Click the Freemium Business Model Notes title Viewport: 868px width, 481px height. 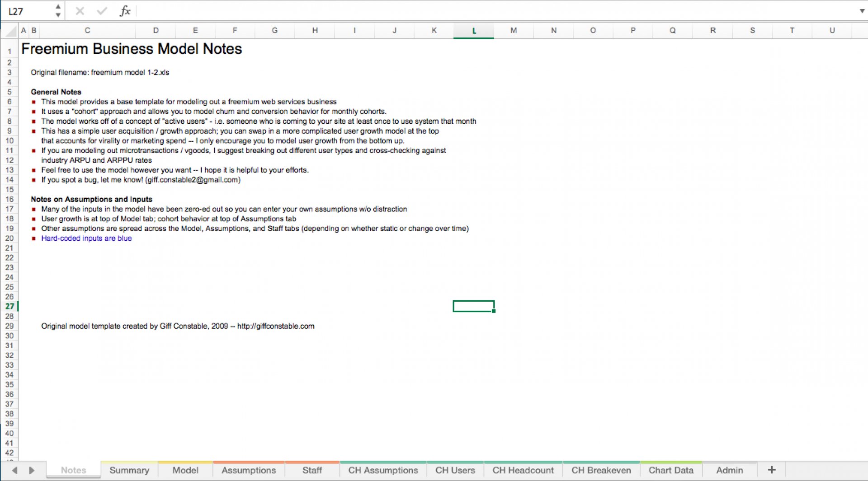pos(132,49)
